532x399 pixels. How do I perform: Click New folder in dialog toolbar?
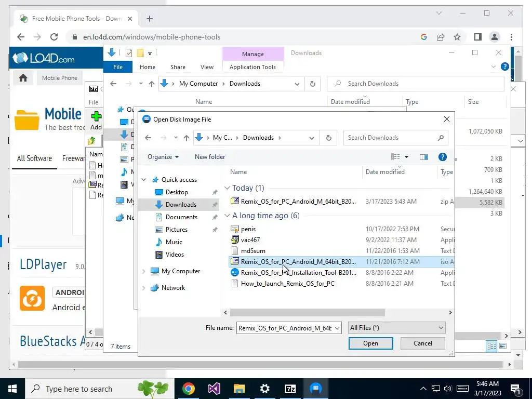(210, 157)
